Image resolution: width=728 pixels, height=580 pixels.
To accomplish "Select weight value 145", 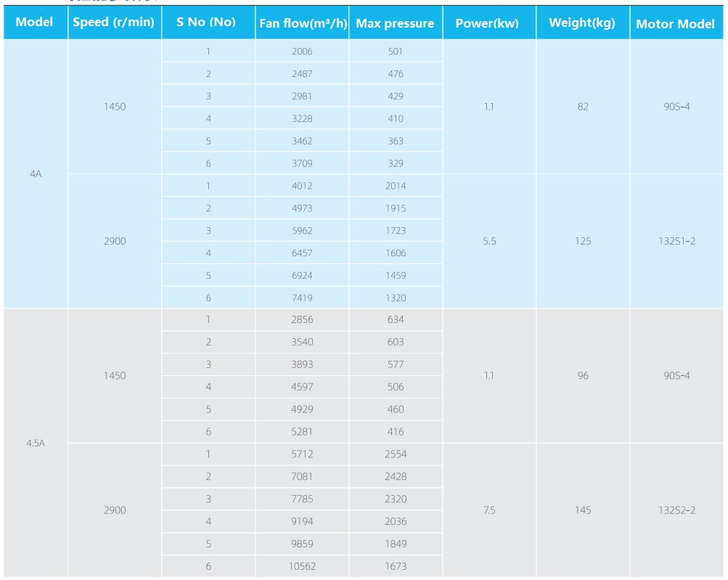I will [583, 510].
